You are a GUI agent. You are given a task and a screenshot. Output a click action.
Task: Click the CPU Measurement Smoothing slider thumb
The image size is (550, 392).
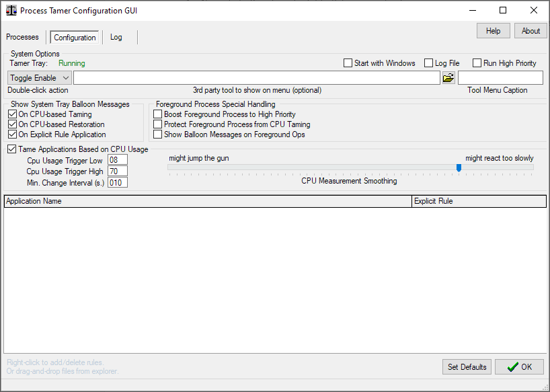[459, 168]
